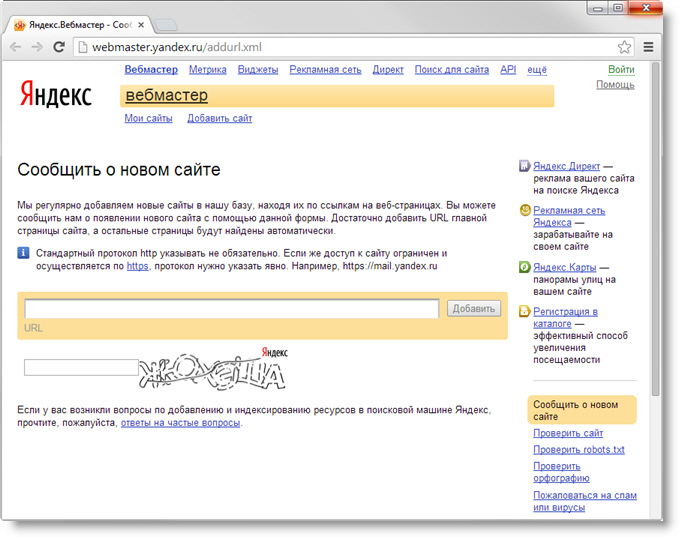679x537 pixels.
Task: Open the Метрика top navigation link
Action: pyautogui.click(x=207, y=70)
